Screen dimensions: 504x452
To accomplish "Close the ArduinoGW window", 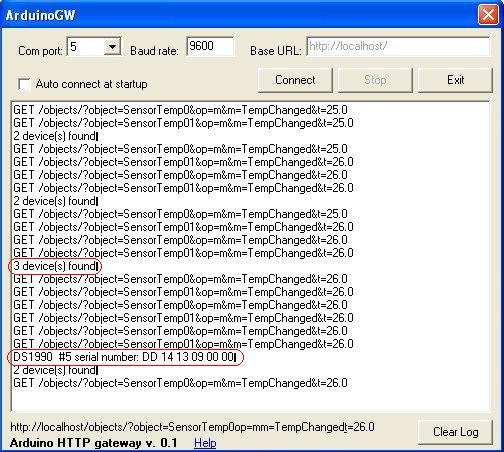I will (x=488, y=15).
